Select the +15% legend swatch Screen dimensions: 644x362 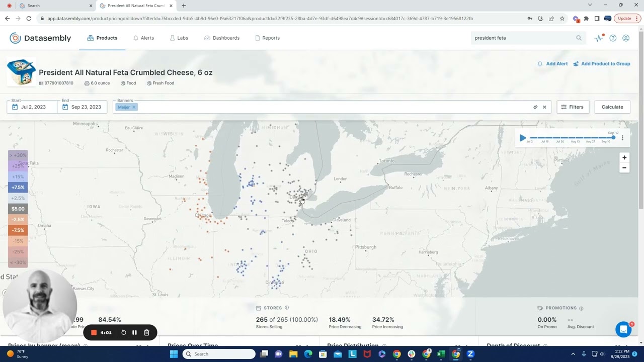pos(18,176)
